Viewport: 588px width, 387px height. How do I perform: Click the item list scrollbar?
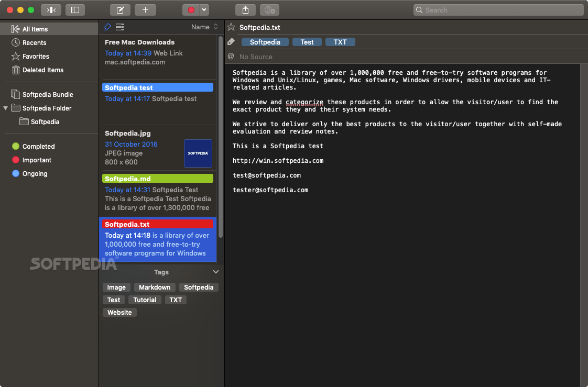(221, 137)
